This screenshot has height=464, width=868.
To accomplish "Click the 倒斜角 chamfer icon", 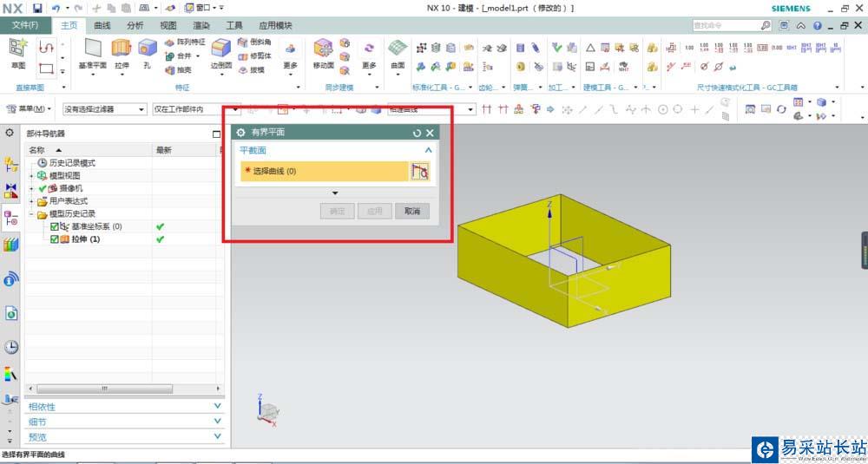I will 242,42.
